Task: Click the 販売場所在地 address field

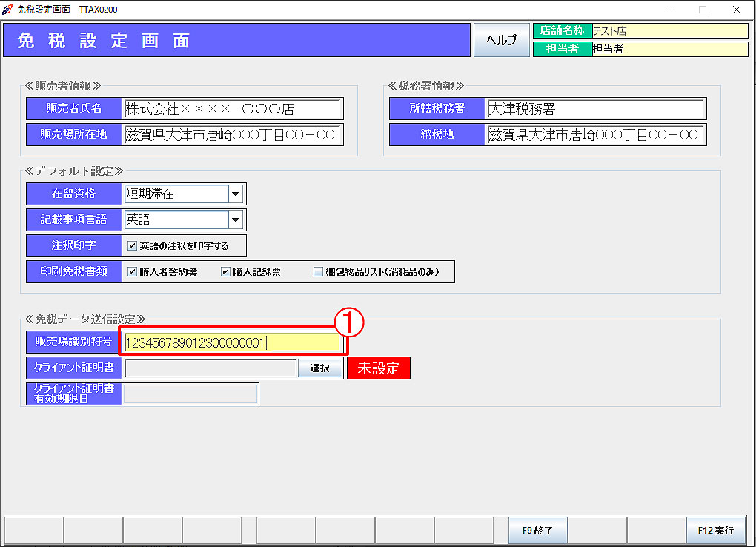Action: coord(233,135)
